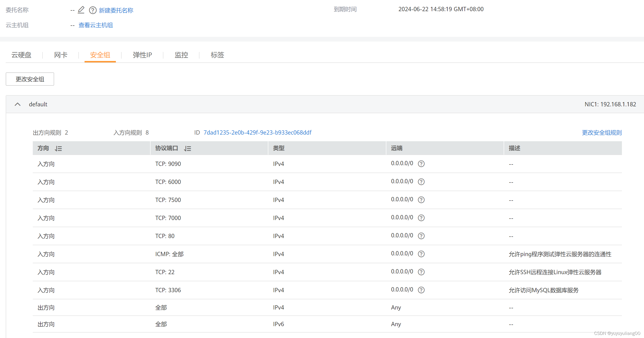Switch to the 云硬盘 tab
The width and height of the screenshot is (644, 338).
pyautogui.click(x=21, y=55)
